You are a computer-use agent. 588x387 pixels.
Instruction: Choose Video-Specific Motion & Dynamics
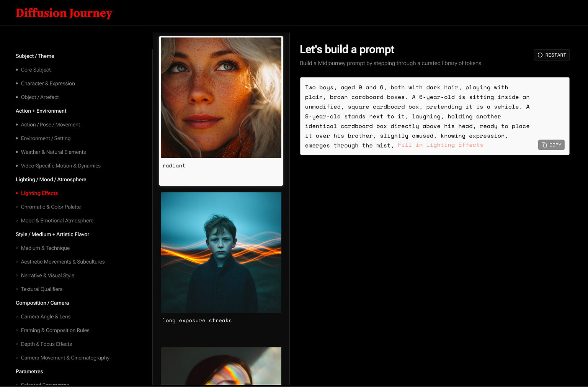click(61, 166)
